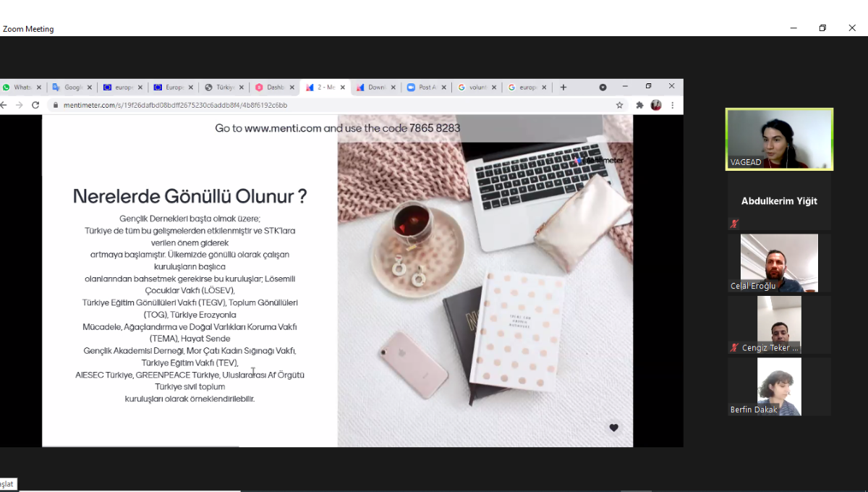
Task: Click Abdulkerim Yiğit's muted microphone icon
Action: (x=734, y=224)
